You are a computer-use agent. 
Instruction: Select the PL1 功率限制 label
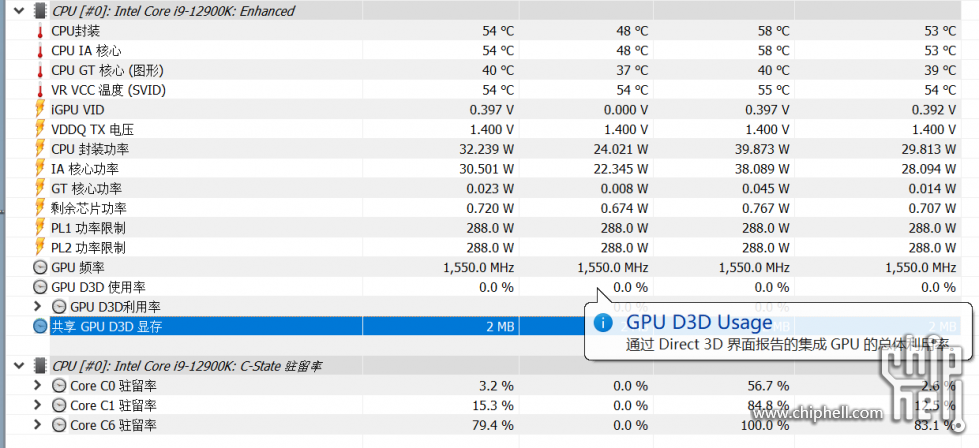coord(88,228)
